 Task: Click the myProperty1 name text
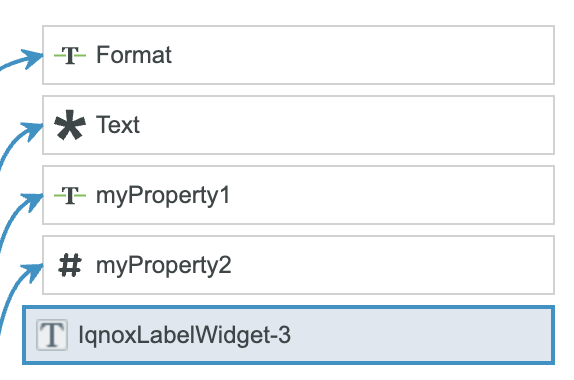point(163,196)
